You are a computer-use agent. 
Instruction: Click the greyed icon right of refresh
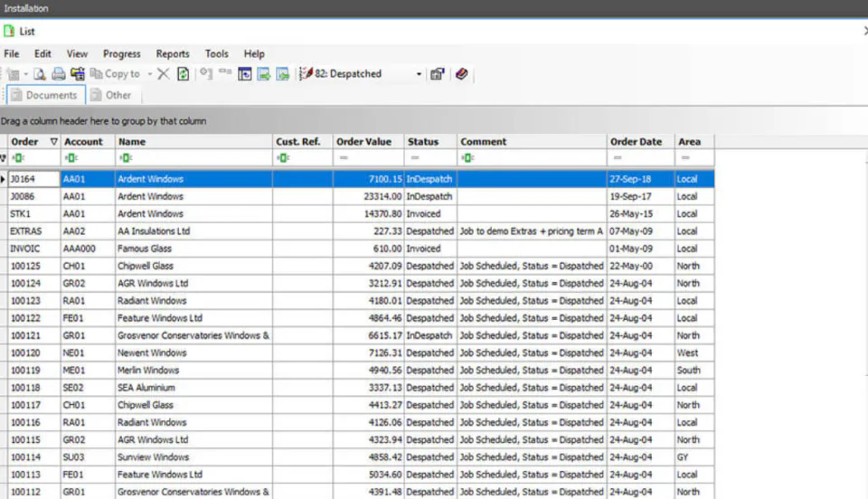tap(206, 73)
